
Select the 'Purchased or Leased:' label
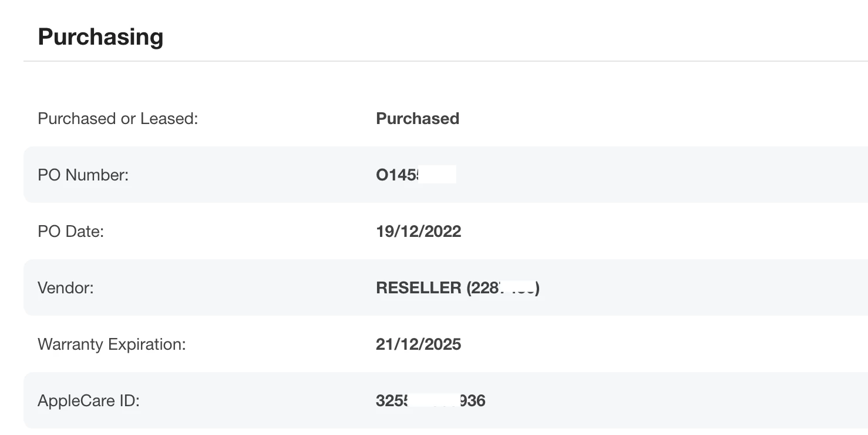pos(118,118)
